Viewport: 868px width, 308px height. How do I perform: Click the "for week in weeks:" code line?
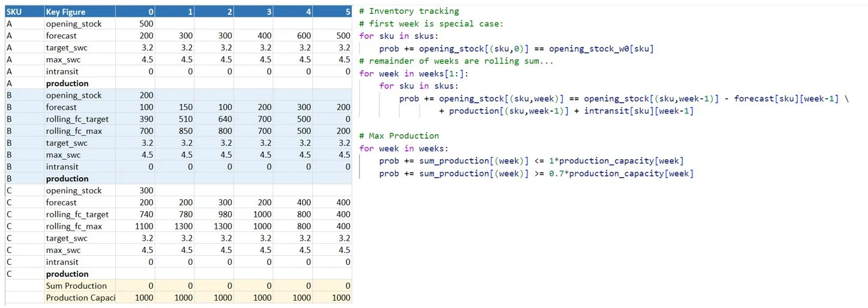point(404,148)
